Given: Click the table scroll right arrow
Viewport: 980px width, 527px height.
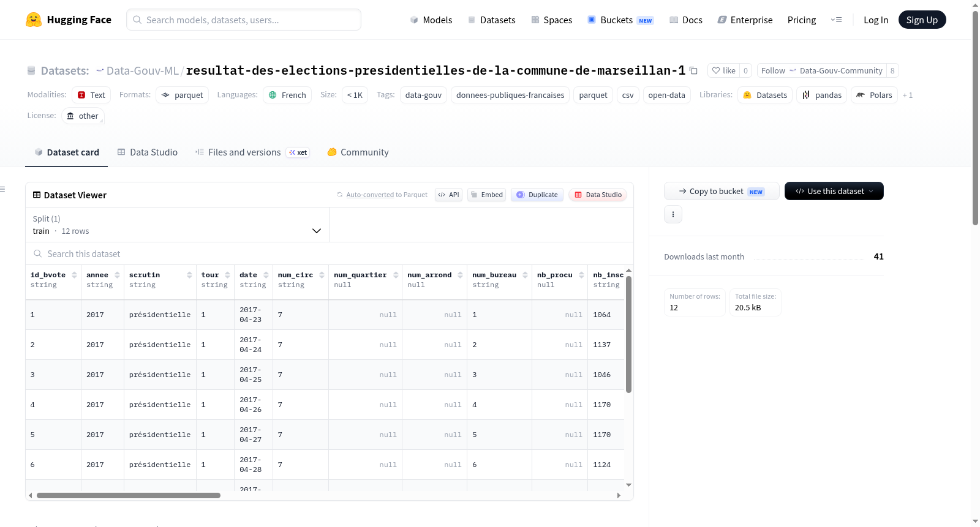Looking at the screenshot, I should point(619,495).
